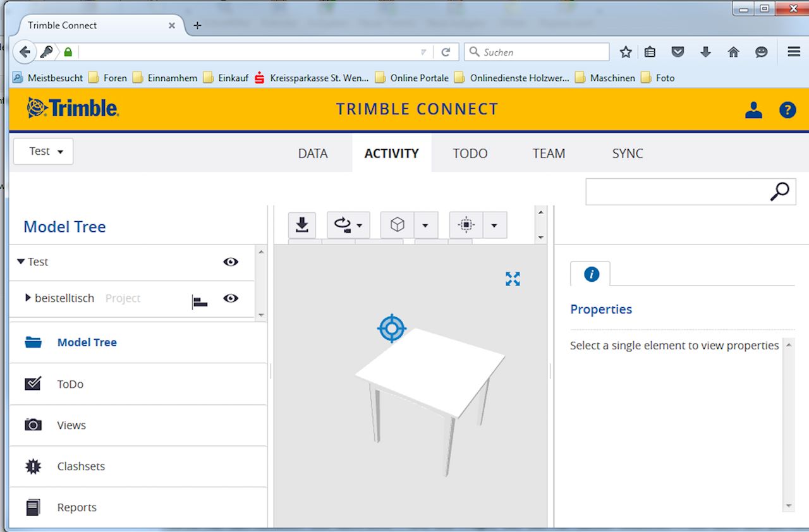Viewport: 809px width, 532px height.
Task: Open the help question mark icon
Action: click(788, 110)
